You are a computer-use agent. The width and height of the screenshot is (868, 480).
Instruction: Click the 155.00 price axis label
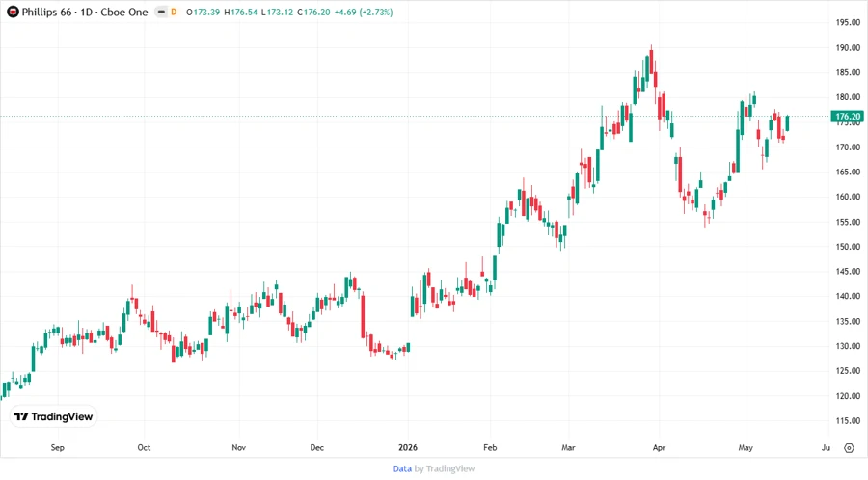coord(848,222)
